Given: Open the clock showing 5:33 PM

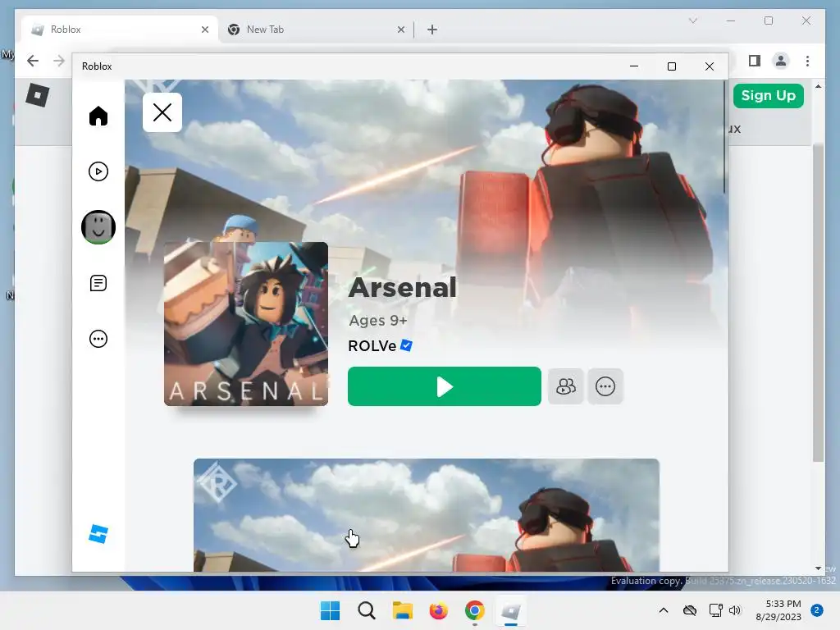Looking at the screenshot, I should 778,610.
